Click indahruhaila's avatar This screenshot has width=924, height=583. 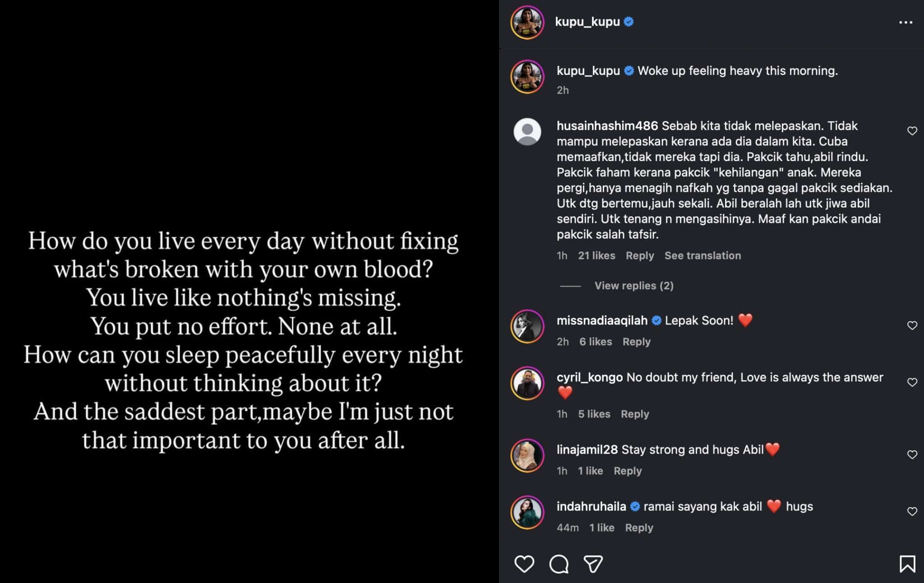527,512
